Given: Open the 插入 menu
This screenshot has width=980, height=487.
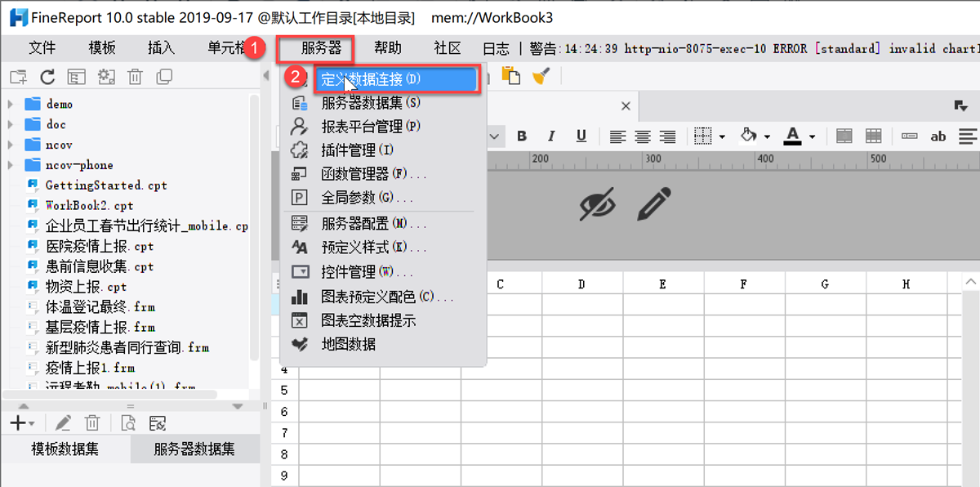Looking at the screenshot, I should (161, 48).
